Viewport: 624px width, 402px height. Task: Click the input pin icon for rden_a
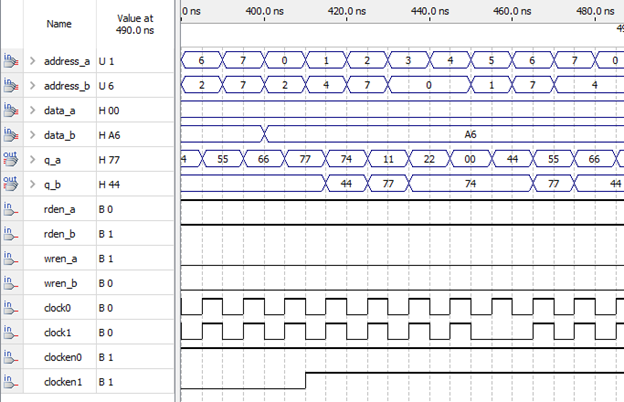pyautogui.click(x=12, y=208)
